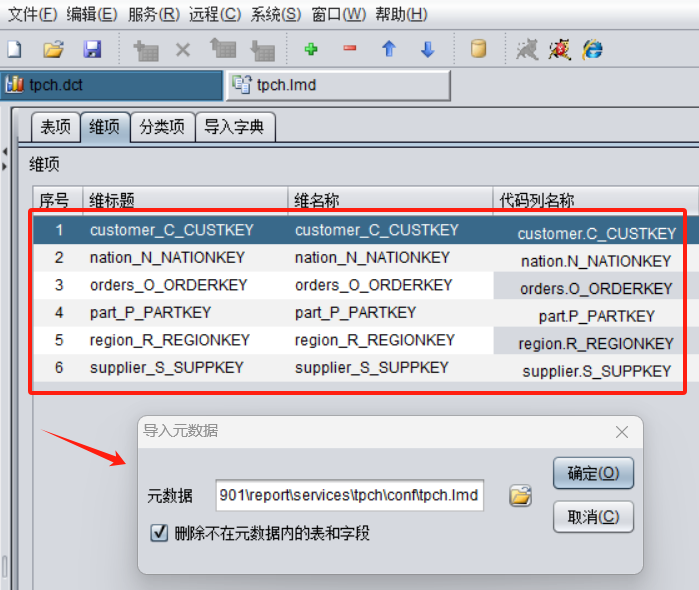Viewport: 699px width, 590px height.
Task: Close the 导入元数据 dialog
Action: [622, 432]
